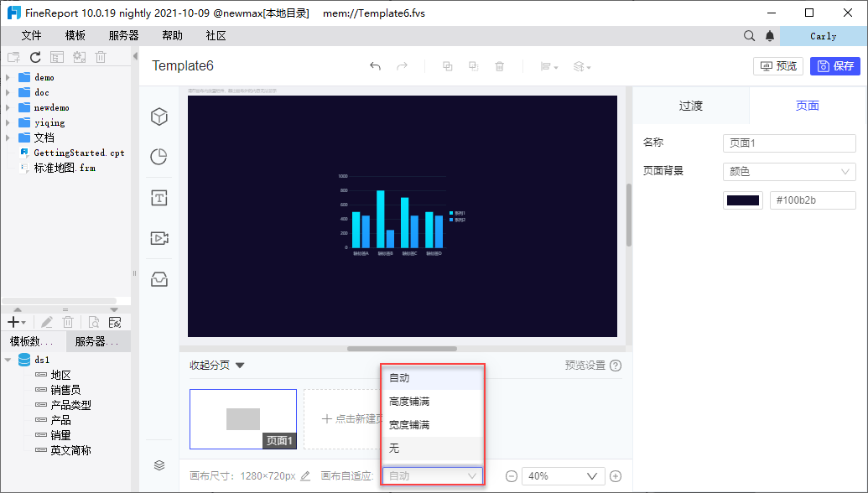This screenshot has width=868, height=493.
Task: Select the video media component icon
Action: click(x=159, y=238)
